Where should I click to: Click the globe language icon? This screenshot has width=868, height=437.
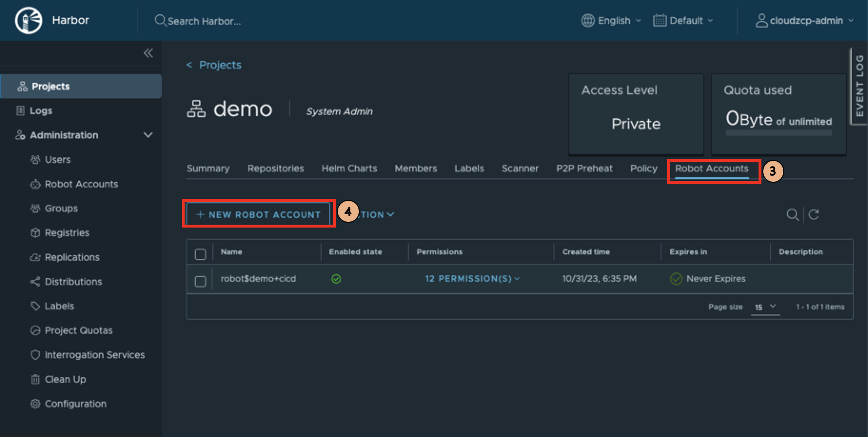588,20
